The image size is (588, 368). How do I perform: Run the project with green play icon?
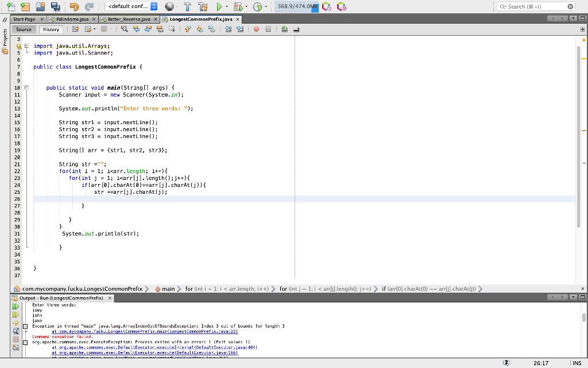tap(219, 6)
